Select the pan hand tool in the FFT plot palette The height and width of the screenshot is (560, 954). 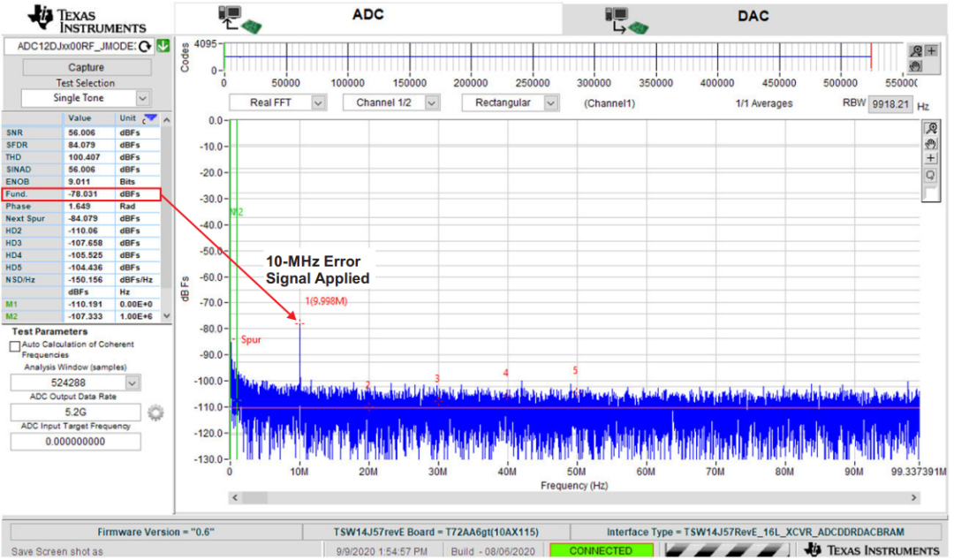pyautogui.click(x=931, y=144)
